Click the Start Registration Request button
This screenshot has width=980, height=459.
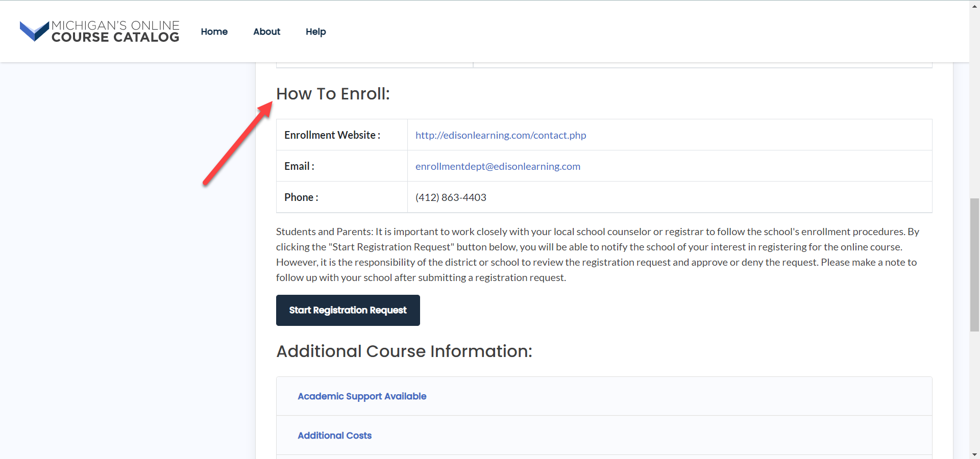[348, 310]
